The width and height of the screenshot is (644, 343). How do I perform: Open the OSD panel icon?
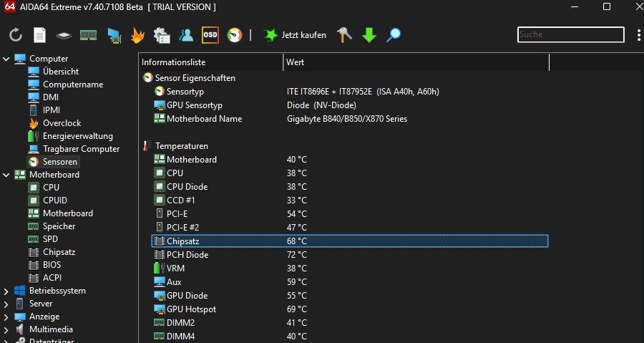pos(210,35)
